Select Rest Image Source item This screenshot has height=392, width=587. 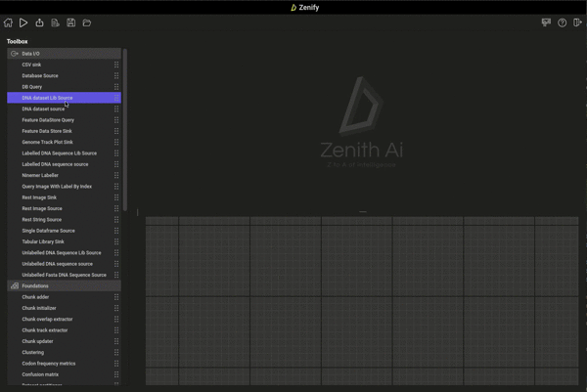pyautogui.click(x=64, y=209)
